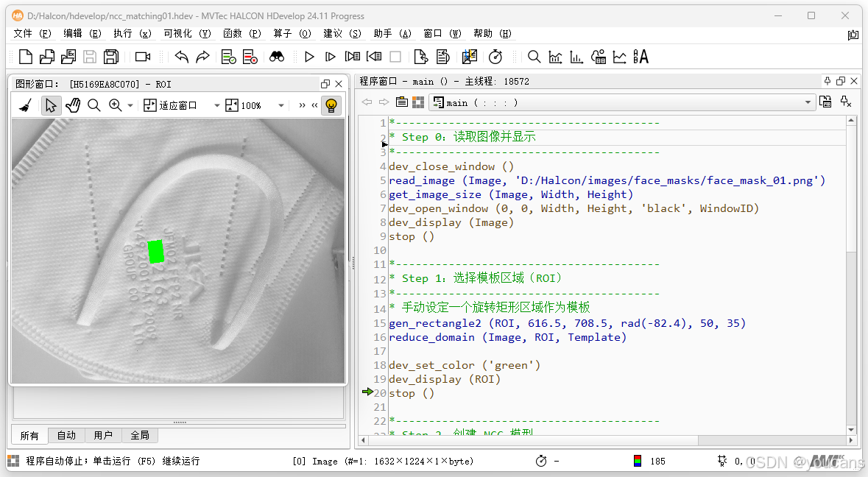Run the program with play button
Viewport: 868px width, 477px height.
[x=309, y=57]
